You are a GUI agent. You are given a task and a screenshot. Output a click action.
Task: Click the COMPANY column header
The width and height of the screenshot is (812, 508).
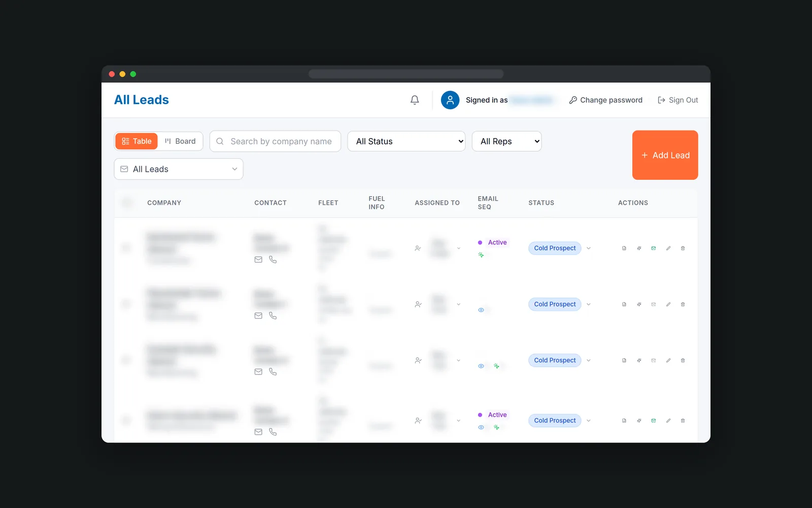tap(164, 203)
